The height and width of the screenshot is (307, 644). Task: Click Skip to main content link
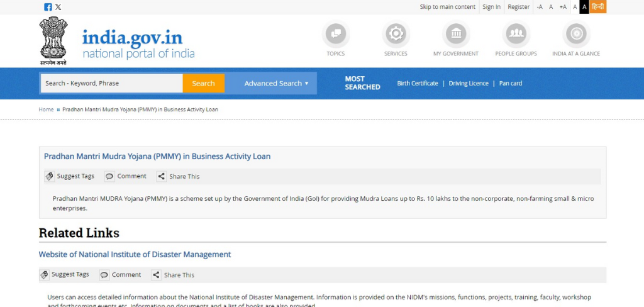point(447,7)
